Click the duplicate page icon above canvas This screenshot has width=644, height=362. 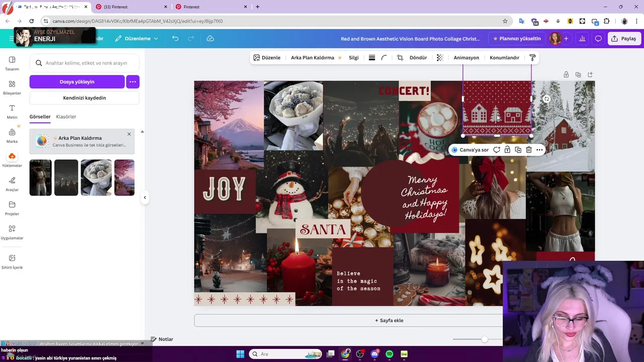coord(578,74)
